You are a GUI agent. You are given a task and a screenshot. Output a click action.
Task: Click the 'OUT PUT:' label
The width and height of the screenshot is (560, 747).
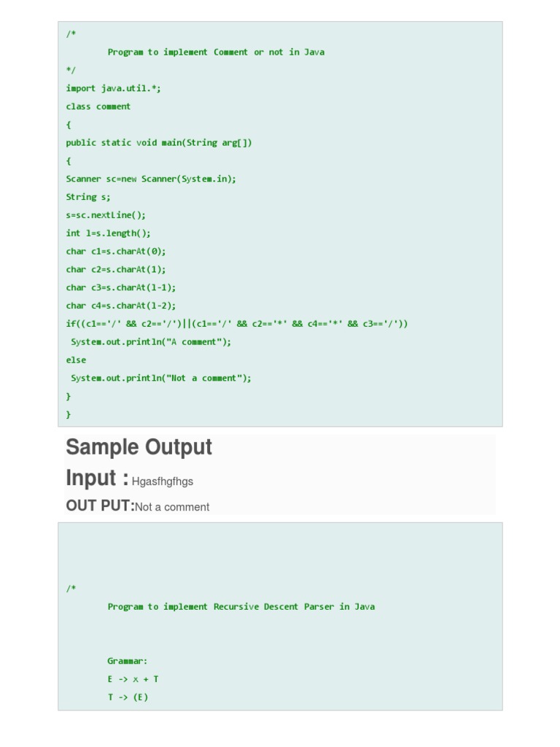(x=100, y=506)
